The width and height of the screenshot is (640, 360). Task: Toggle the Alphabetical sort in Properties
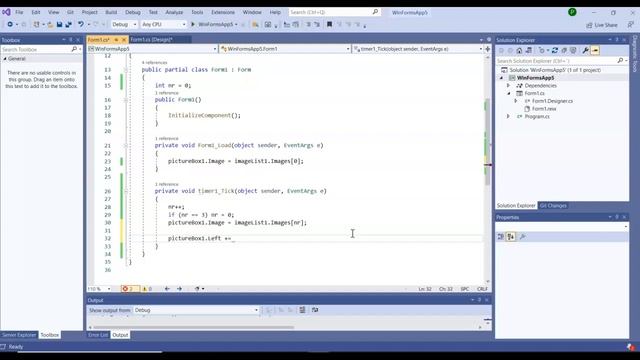pyautogui.click(x=511, y=237)
